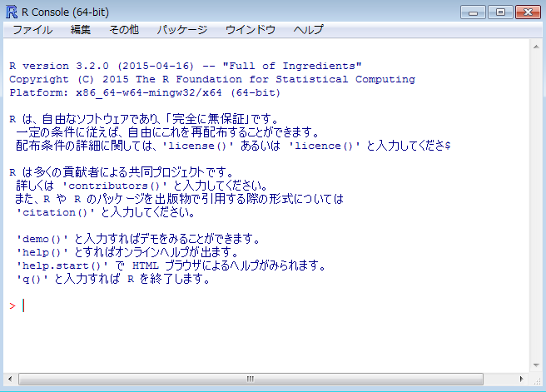Screen dimensions: 546x392
Task: Minimize the R Console window
Action: 473,12
